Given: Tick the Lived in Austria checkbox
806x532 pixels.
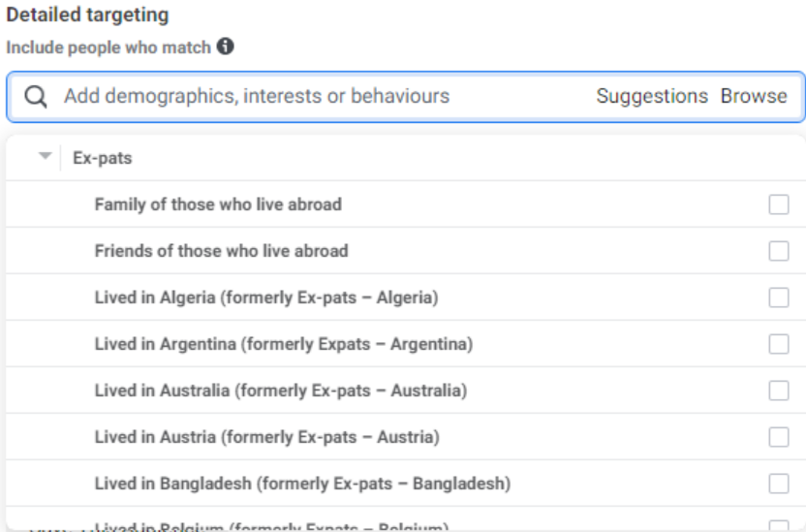Looking at the screenshot, I should [778, 437].
